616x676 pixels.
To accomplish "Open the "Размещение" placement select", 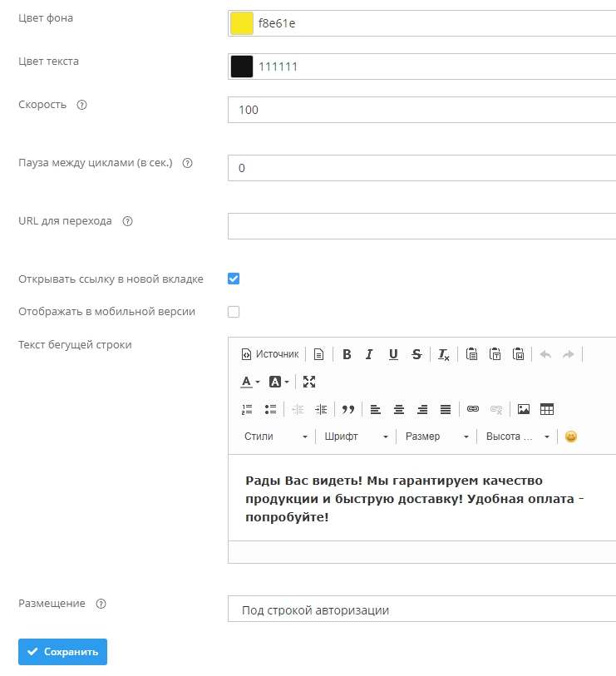I will (x=421, y=609).
